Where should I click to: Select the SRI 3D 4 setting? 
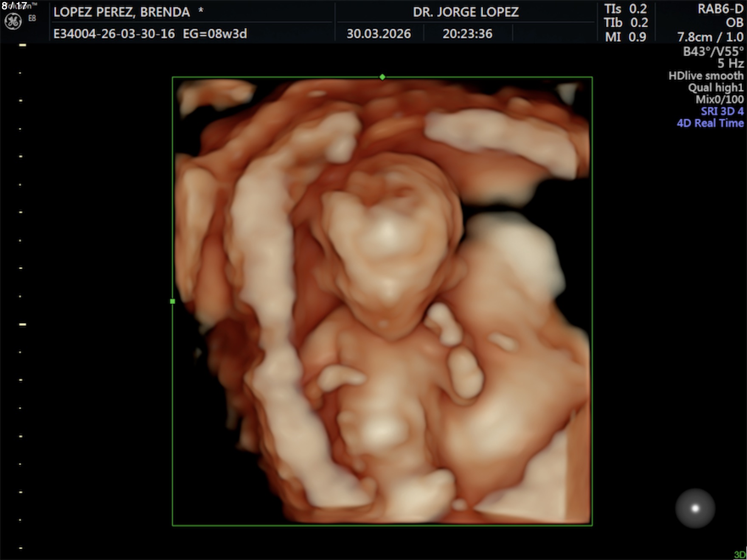(722, 112)
